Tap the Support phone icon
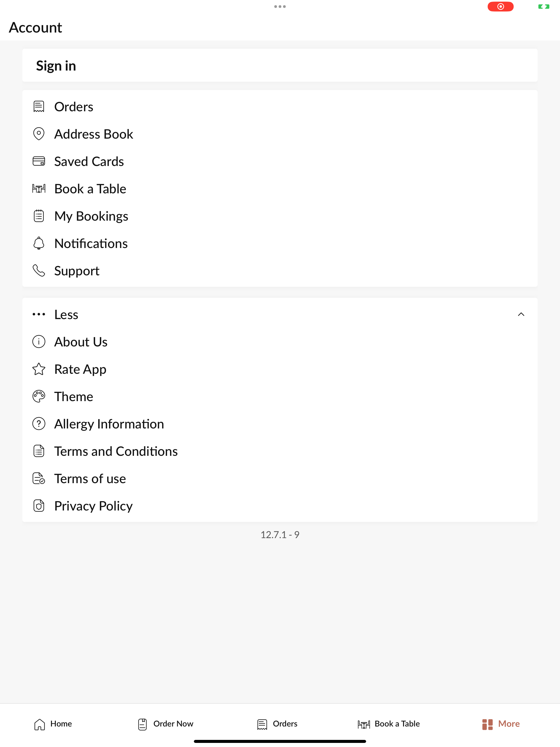 click(39, 270)
